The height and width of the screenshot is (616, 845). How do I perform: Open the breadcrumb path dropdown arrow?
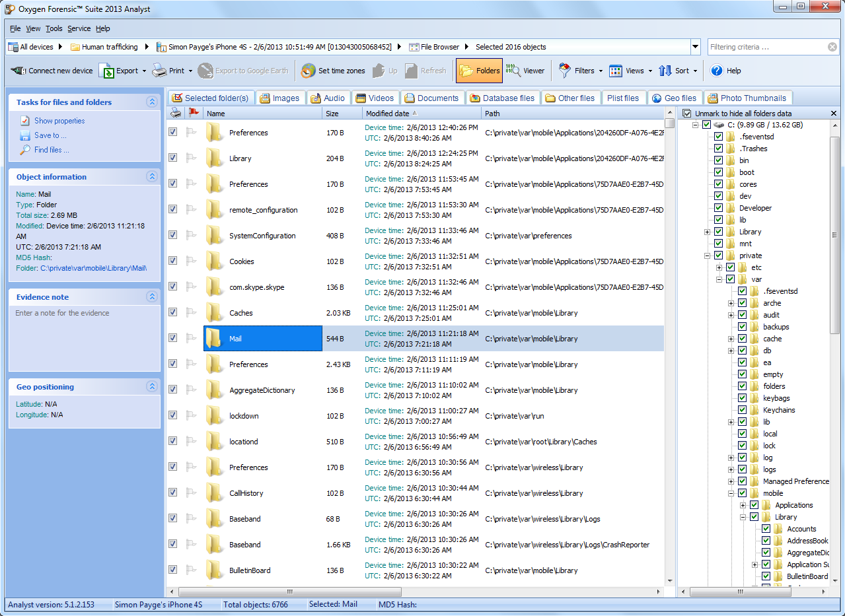point(695,47)
